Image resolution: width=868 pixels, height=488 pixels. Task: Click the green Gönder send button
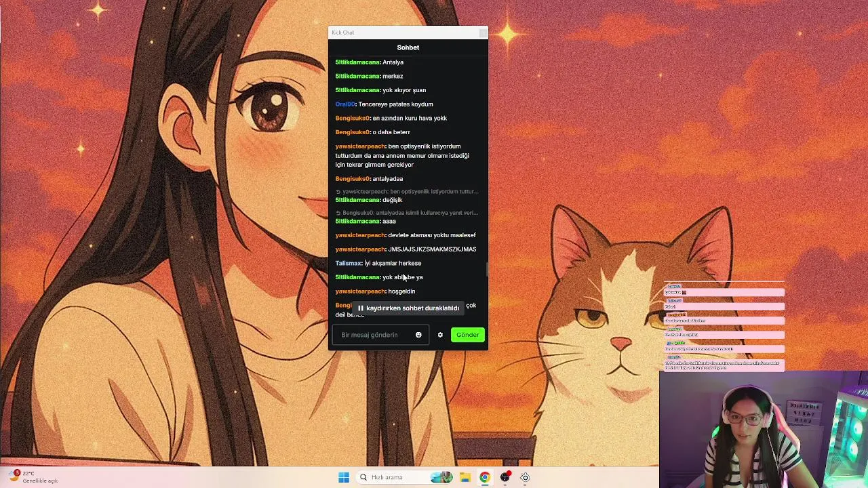[468, 335]
